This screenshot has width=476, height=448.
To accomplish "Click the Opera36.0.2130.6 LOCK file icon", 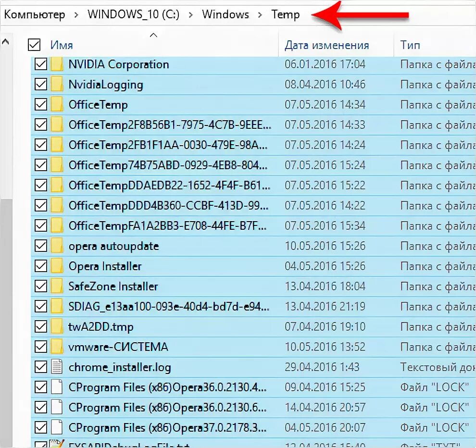I will coord(57,407).
